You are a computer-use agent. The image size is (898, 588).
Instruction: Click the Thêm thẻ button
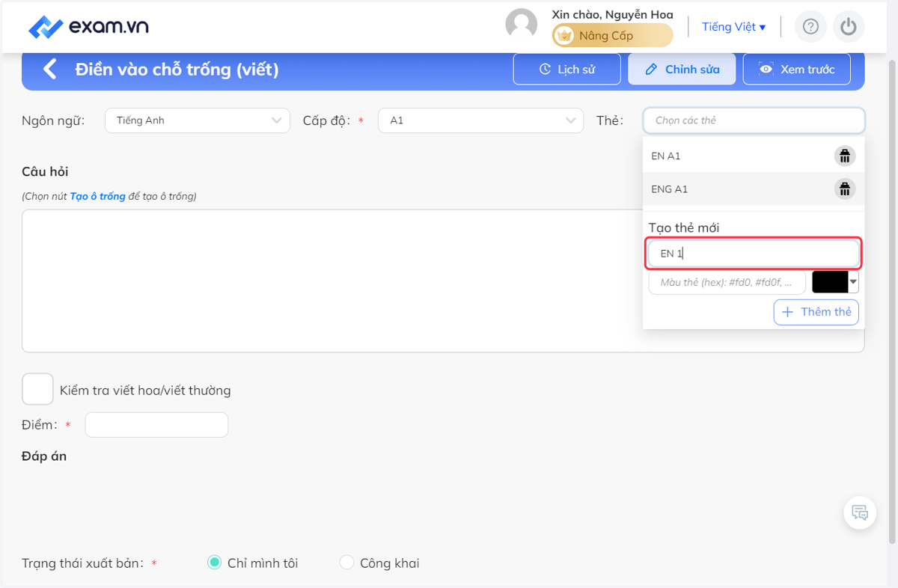(x=816, y=312)
